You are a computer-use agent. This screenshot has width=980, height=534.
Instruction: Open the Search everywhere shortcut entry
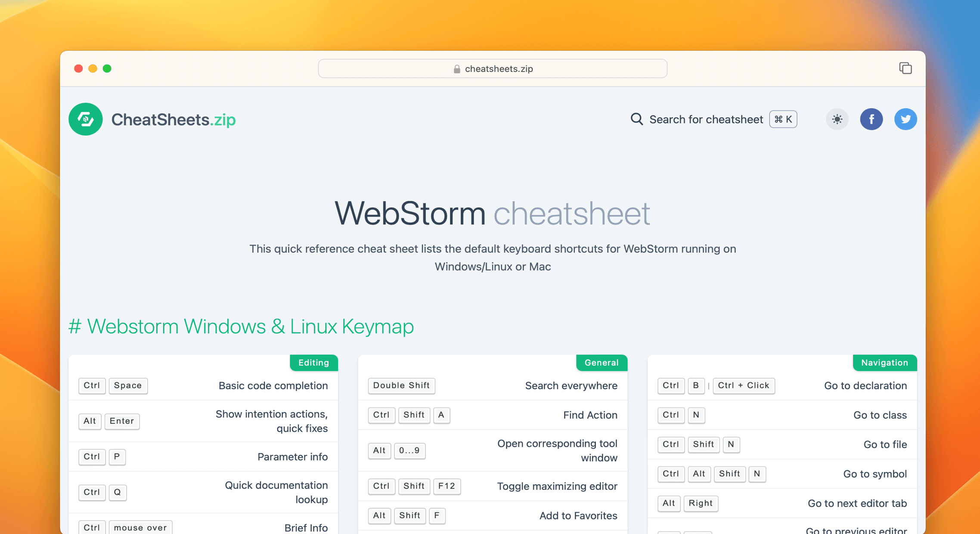(x=571, y=386)
